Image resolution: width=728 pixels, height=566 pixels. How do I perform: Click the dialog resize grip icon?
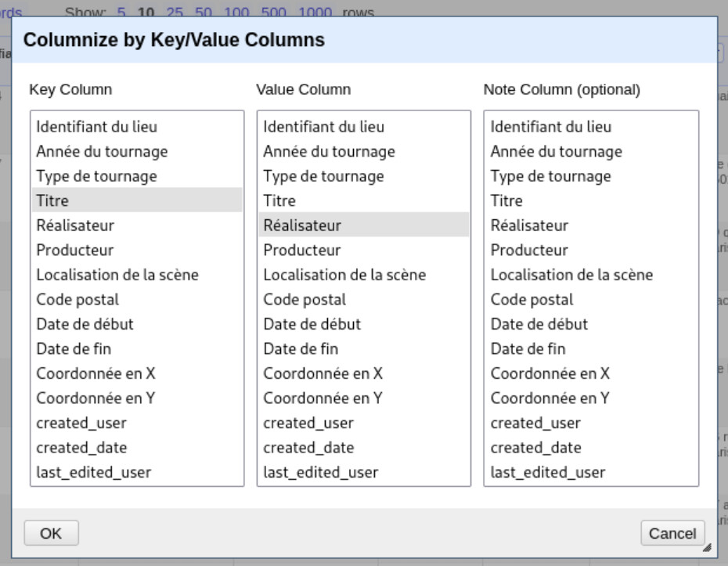(707, 548)
